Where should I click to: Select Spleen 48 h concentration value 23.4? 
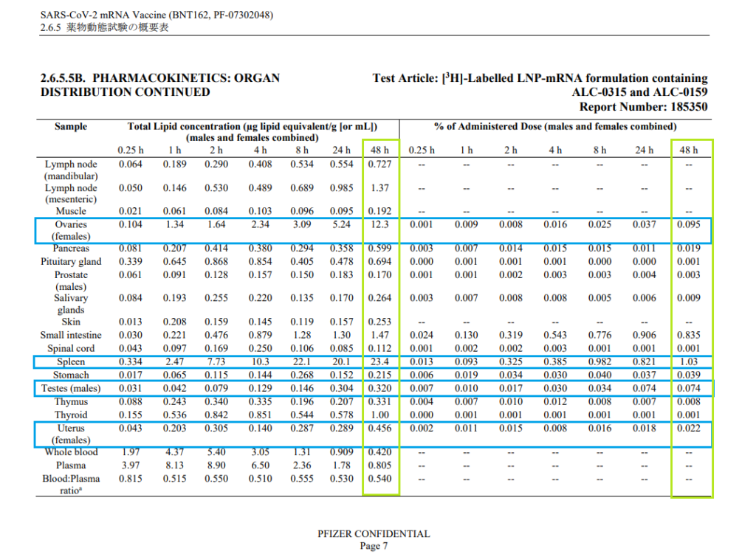pos(381,362)
